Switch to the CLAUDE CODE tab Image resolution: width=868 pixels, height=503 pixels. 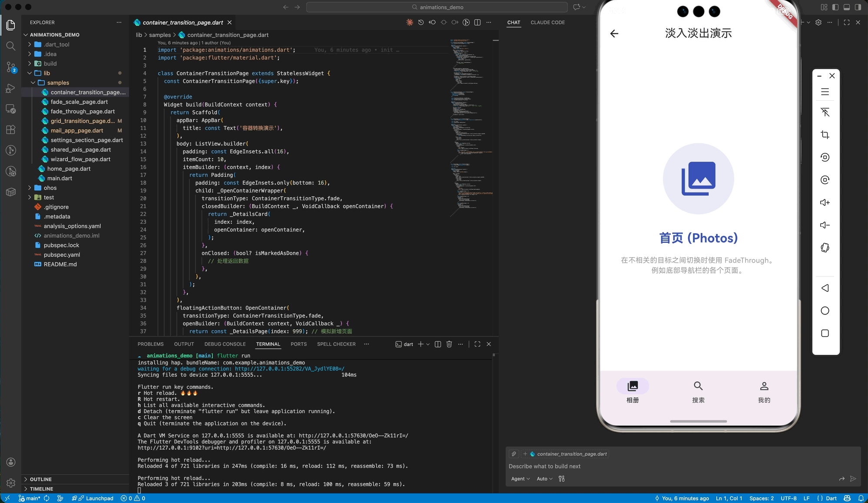(547, 23)
